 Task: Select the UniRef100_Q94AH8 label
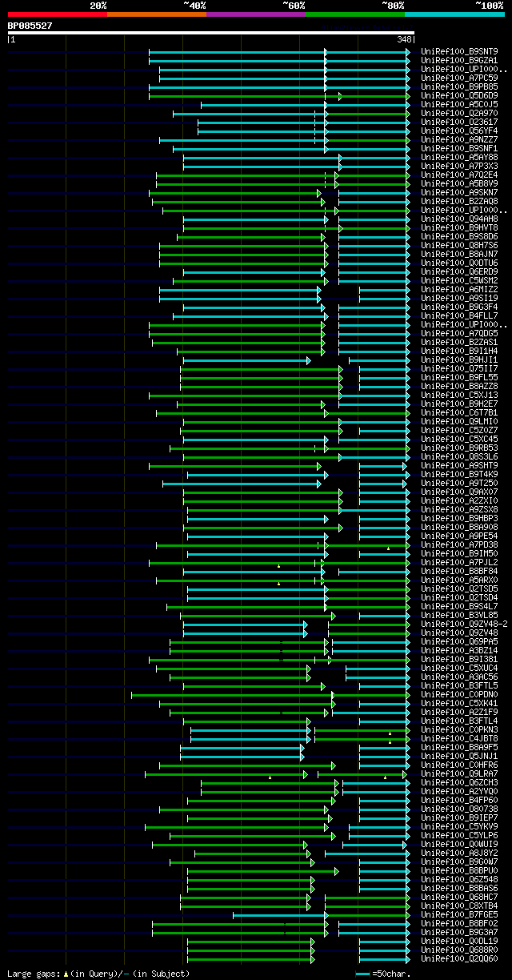459,219
